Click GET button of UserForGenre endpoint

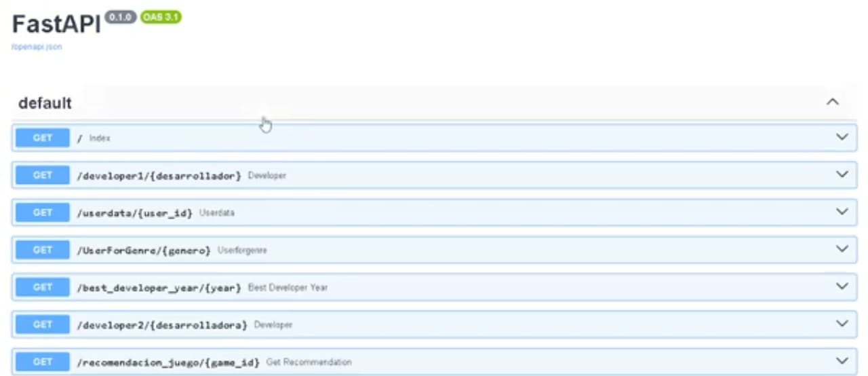pyautogui.click(x=43, y=250)
